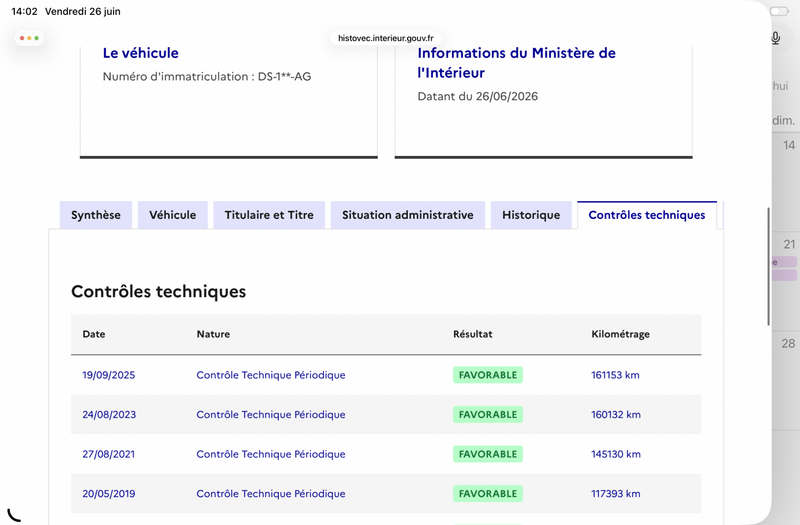Viewport: 800px width, 525px height.
Task: Tap day 28 in background calendar
Action: [x=788, y=343]
